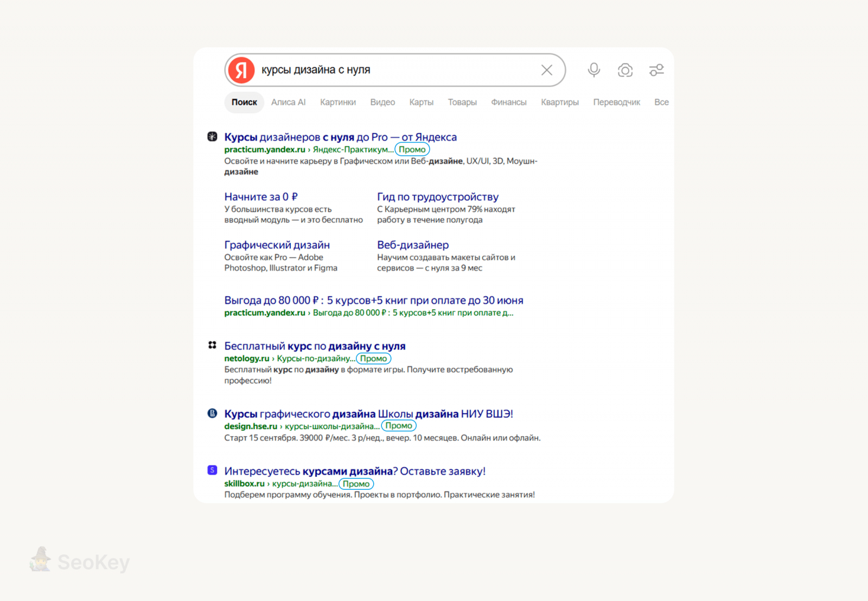Viewport: 868px width, 601px height.
Task: Click description 'Научим создавать макеты сайтов и'
Action: pyautogui.click(x=446, y=258)
